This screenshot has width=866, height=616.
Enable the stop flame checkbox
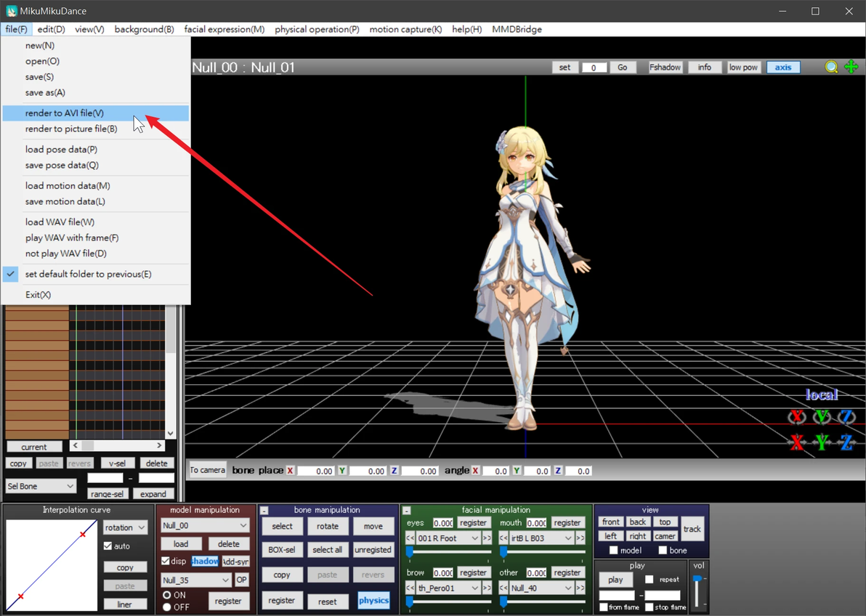tap(649, 607)
